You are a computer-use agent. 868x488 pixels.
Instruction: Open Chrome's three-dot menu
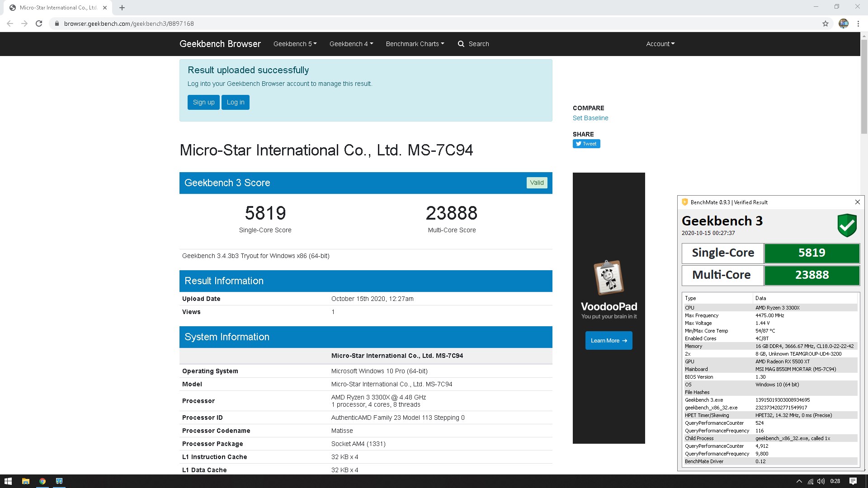click(x=858, y=23)
